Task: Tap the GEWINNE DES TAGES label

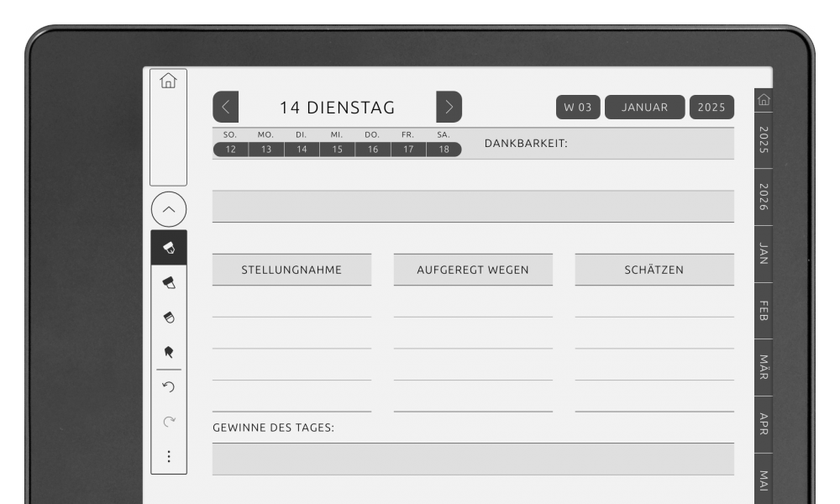Action: click(x=273, y=428)
